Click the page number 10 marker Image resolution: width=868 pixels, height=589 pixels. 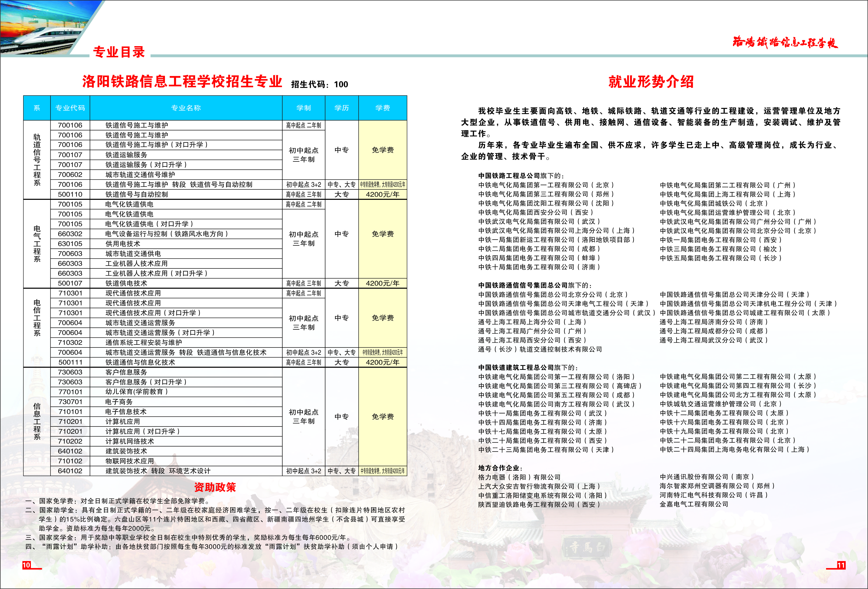pos(27,565)
